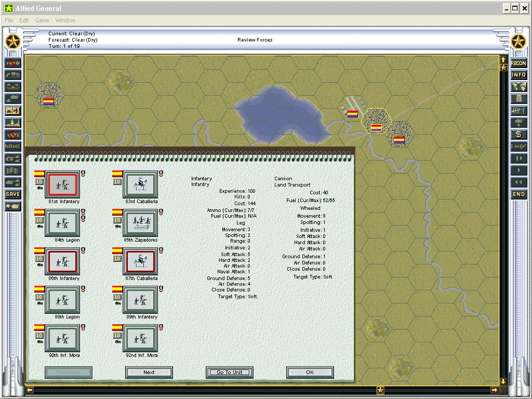Click the rewind replay icon

point(518,182)
